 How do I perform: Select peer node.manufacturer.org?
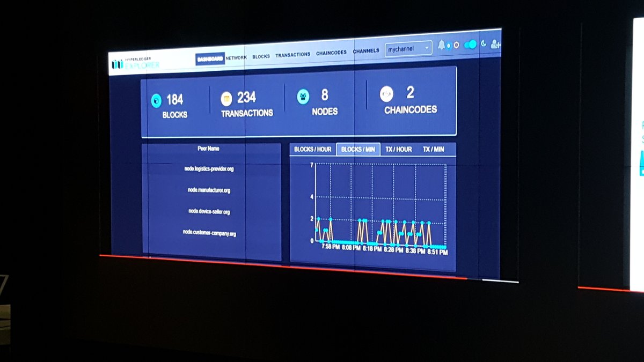[209, 190]
